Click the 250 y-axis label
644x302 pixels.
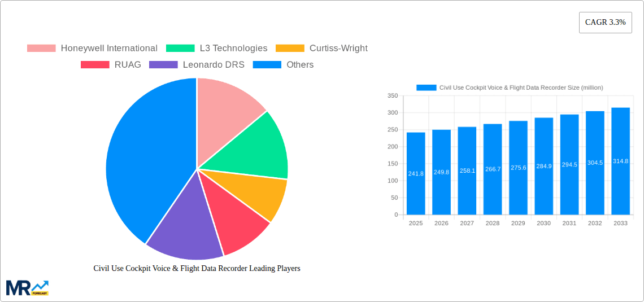[x=393, y=130]
